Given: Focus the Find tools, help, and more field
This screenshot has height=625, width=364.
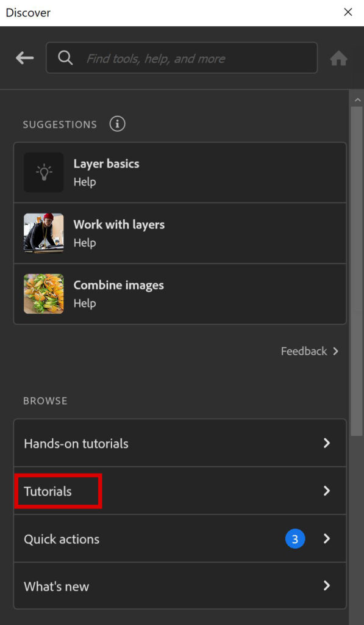Looking at the screenshot, I should pos(182,58).
